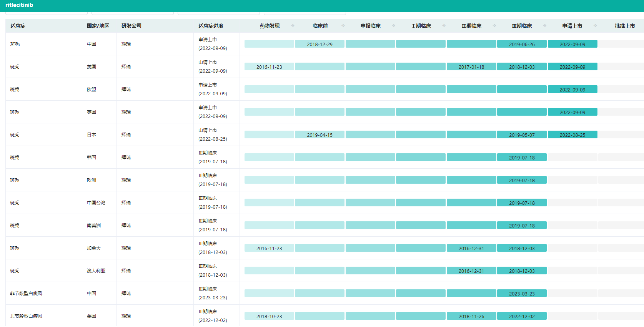Select the 澳大利亚 country cell

[96, 271]
